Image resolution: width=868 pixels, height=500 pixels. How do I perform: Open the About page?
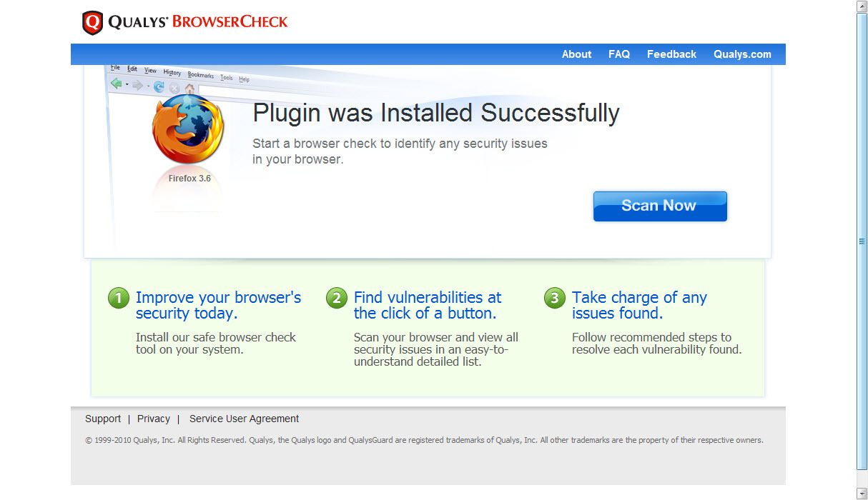point(576,54)
